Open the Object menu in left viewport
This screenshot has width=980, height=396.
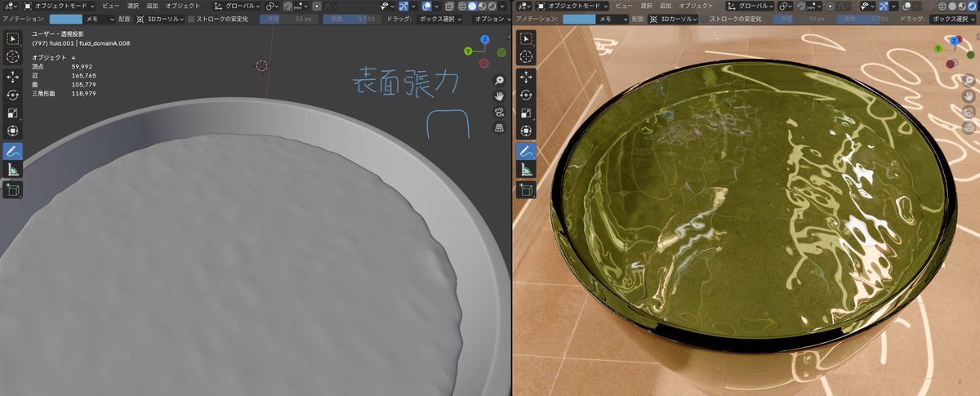pyautogui.click(x=181, y=6)
